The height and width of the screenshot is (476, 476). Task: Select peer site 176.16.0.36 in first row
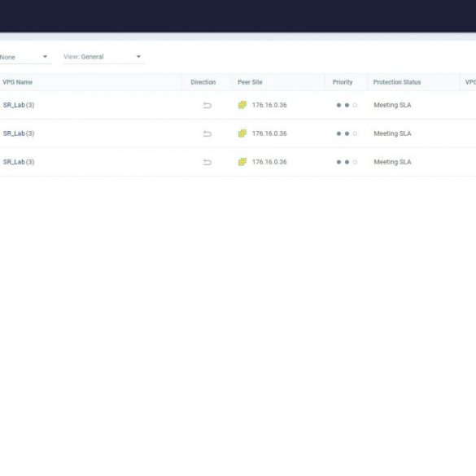pyautogui.click(x=269, y=105)
